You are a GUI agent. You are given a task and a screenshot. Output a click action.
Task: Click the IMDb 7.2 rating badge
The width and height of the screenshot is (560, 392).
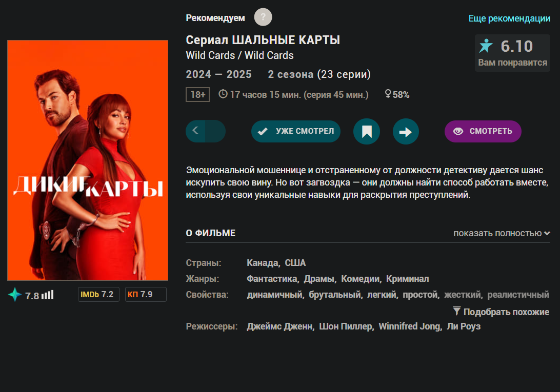[98, 295]
